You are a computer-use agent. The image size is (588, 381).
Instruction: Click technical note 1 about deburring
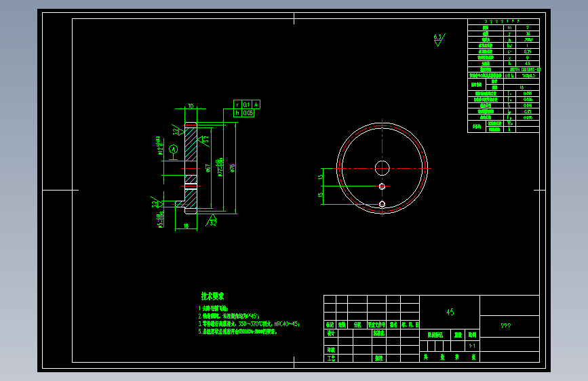click(x=213, y=308)
